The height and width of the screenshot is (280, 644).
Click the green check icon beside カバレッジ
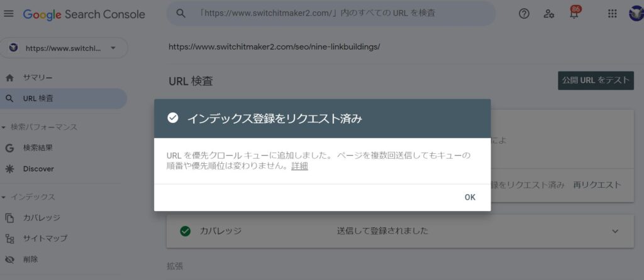pyautogui.click(x=186, y=231)
